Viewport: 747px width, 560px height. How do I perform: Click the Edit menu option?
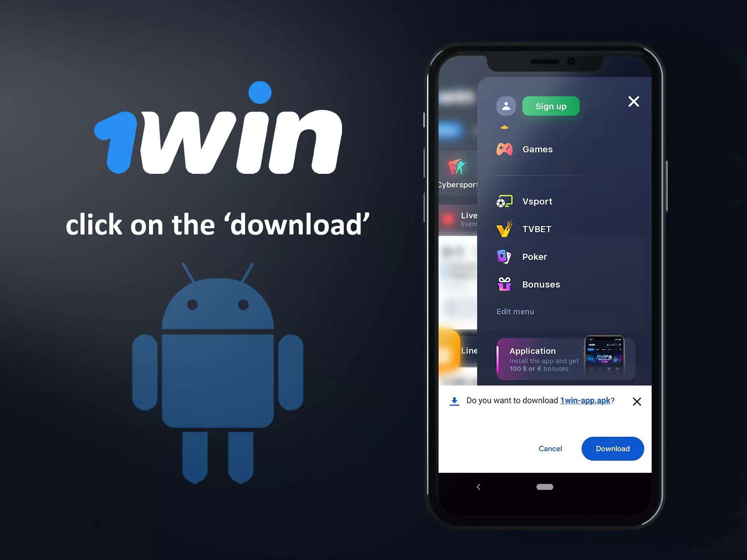(x=515, y=312)
